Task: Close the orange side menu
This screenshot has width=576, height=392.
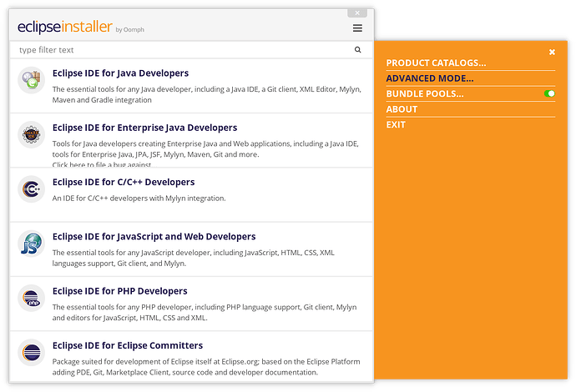Action: coord(552,53)
